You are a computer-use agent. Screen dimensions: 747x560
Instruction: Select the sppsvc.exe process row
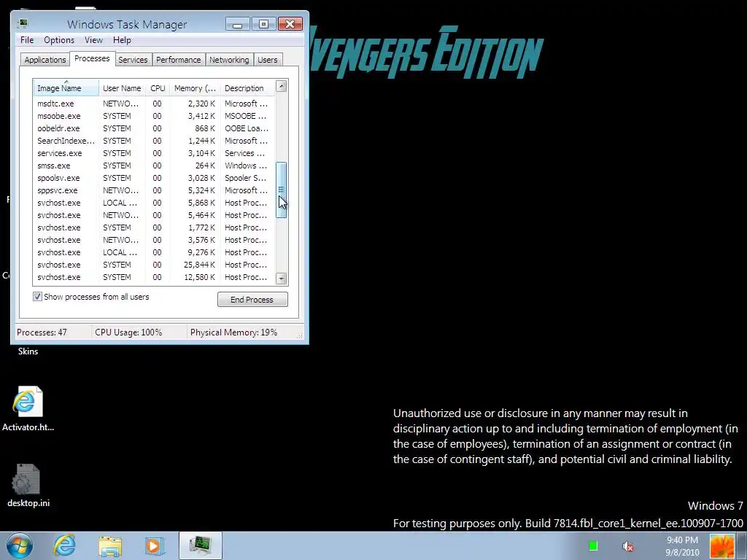pos(154,190)
